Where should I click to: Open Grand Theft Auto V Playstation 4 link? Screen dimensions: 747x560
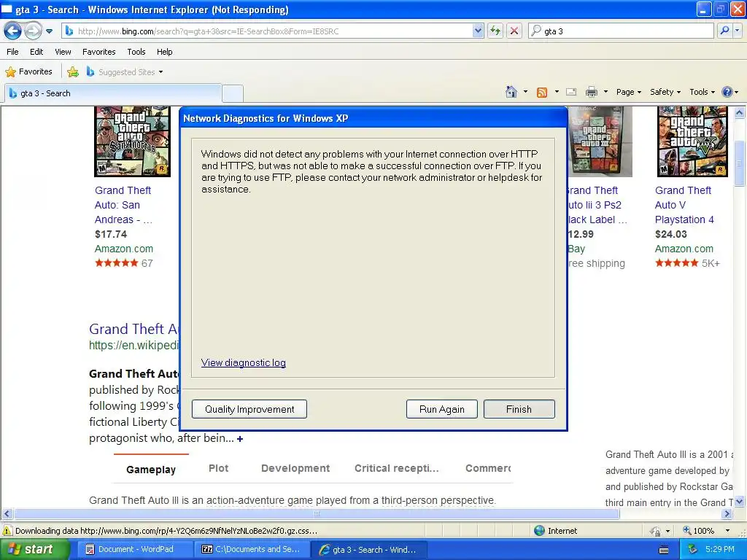click(x=684, y=205)
